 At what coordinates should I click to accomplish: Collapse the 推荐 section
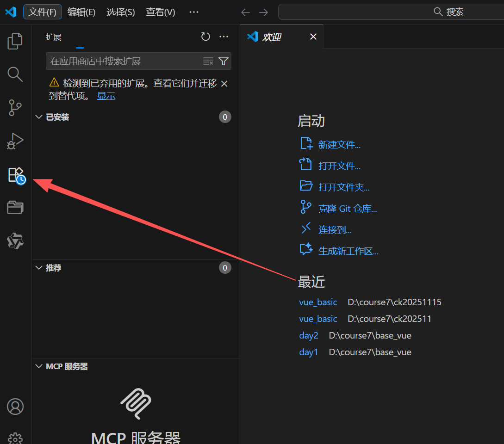point(39,268)
